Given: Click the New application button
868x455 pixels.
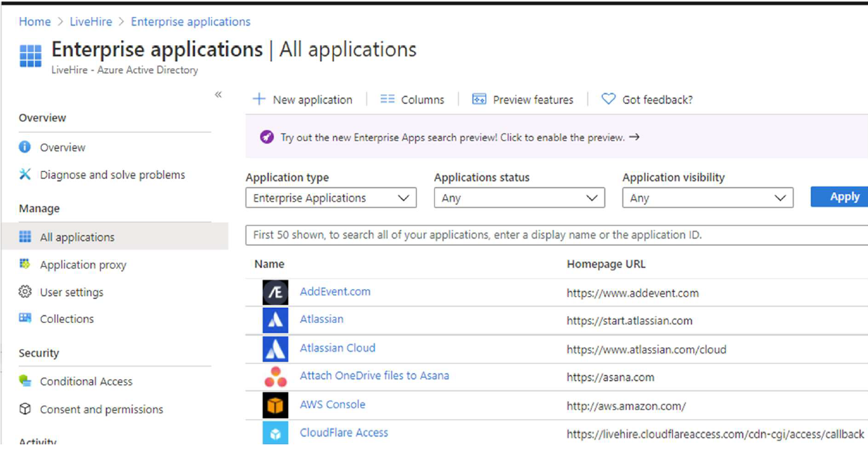Looking at the screenshot, I should pyautogui.click(x=302, y=100).
